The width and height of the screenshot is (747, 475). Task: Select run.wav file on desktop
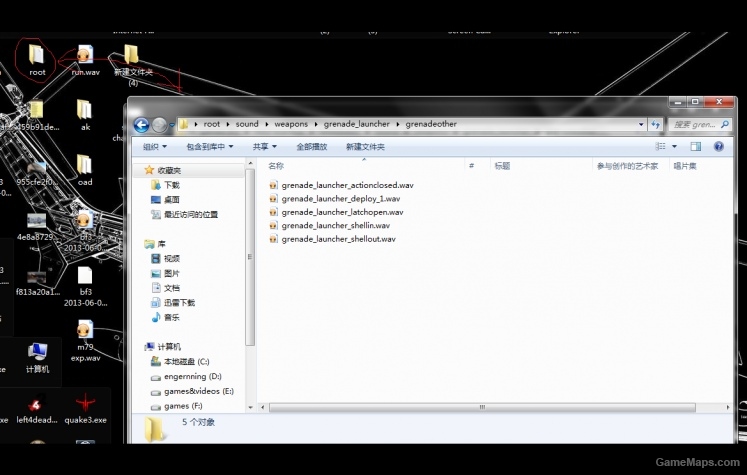pyautogui.click(x=85, y=61)
